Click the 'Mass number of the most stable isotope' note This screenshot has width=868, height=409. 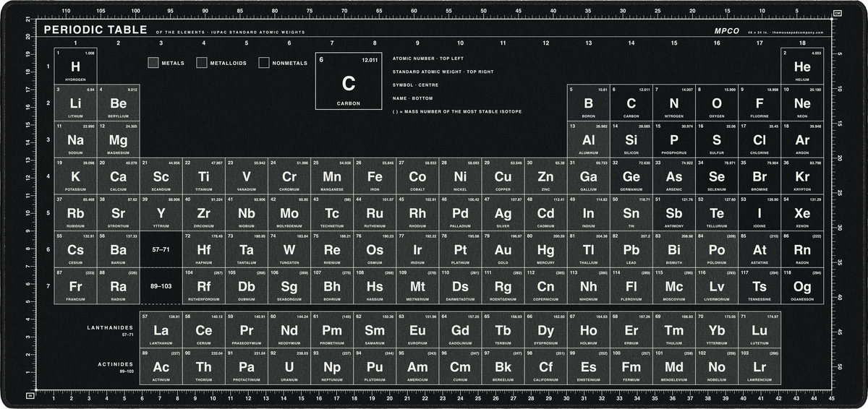point(457,111)
